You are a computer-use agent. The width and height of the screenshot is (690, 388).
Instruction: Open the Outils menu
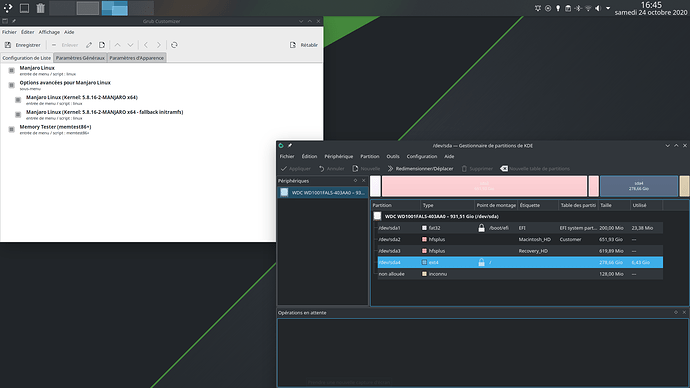pos(393,156)
